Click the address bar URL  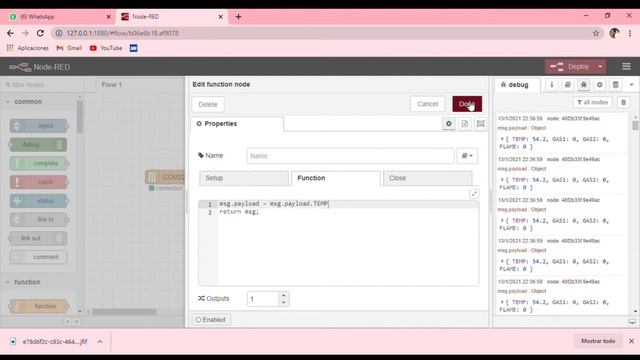(123, 33)
